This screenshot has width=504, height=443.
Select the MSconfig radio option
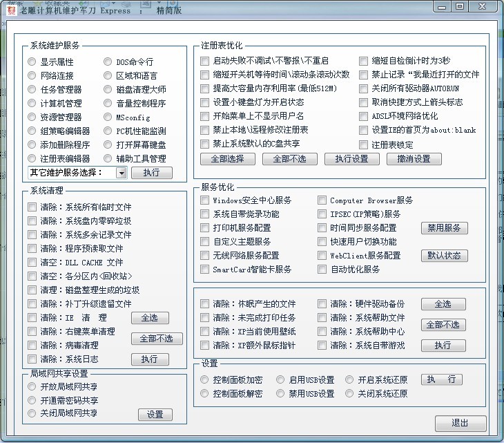click(x=108, y=117)
